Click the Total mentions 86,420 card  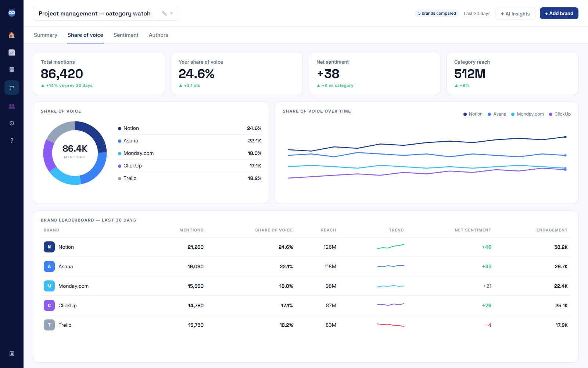point(99,73)
